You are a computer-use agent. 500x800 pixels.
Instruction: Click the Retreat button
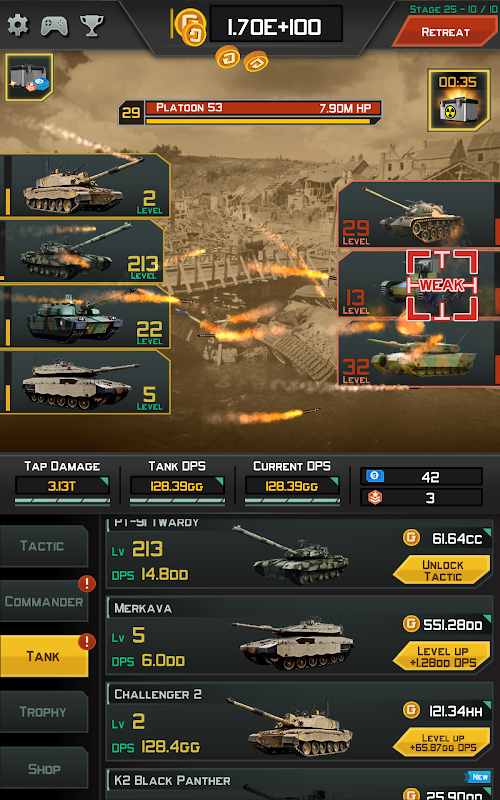(445, 32)
